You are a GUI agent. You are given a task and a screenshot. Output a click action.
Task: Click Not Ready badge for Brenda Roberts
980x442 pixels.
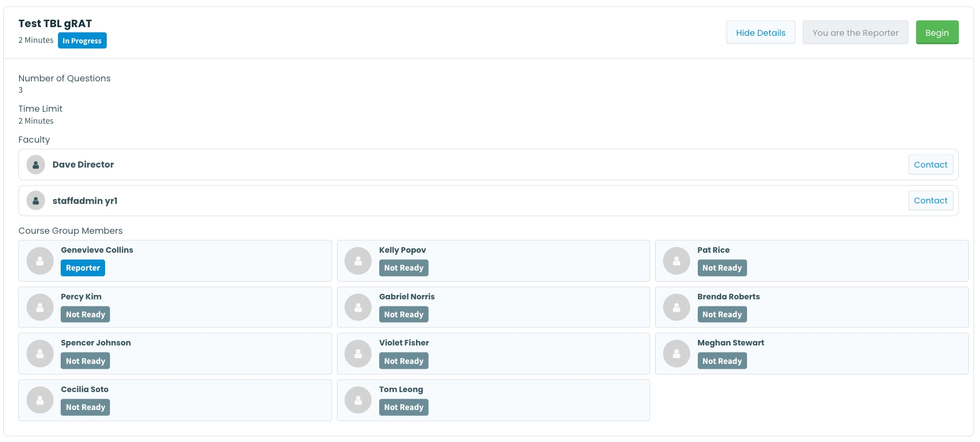(x=722, y=315)
